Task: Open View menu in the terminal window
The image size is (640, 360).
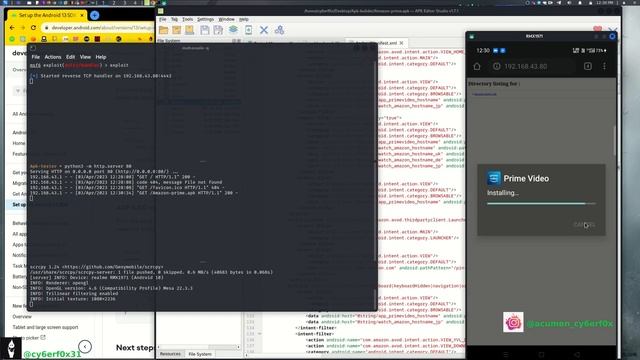Action: 85,57
